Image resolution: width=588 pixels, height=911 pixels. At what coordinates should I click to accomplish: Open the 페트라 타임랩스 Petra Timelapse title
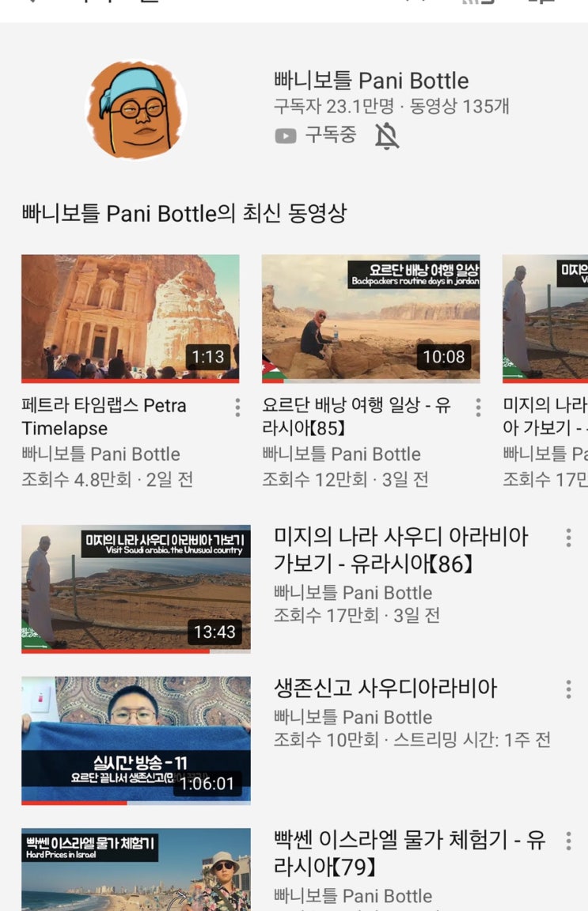[104, 416]
